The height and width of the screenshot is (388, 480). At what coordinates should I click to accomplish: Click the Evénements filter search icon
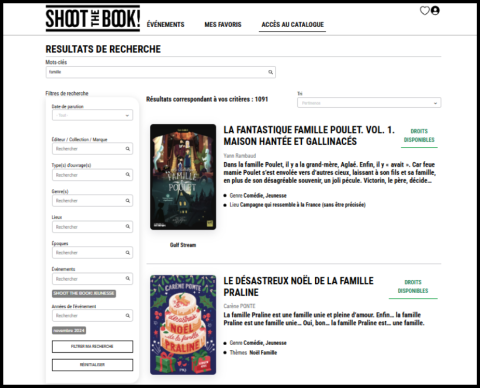128,278
